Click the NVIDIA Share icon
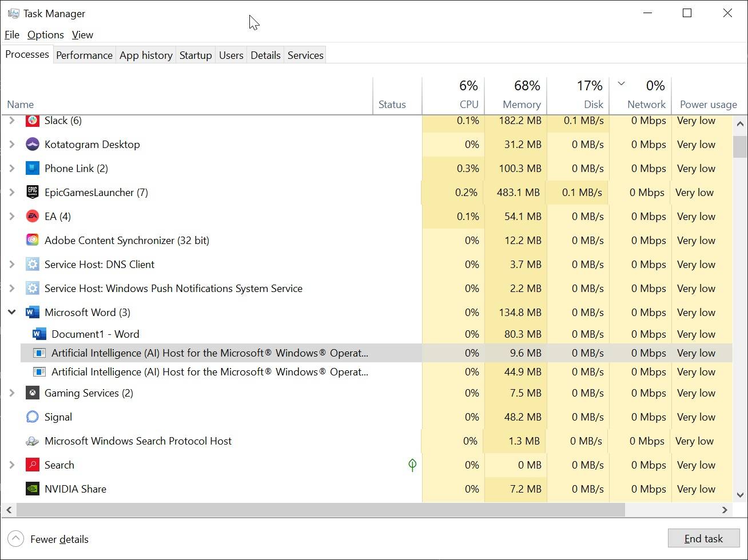Screen dimensions: 748x560 pos(32,489)
